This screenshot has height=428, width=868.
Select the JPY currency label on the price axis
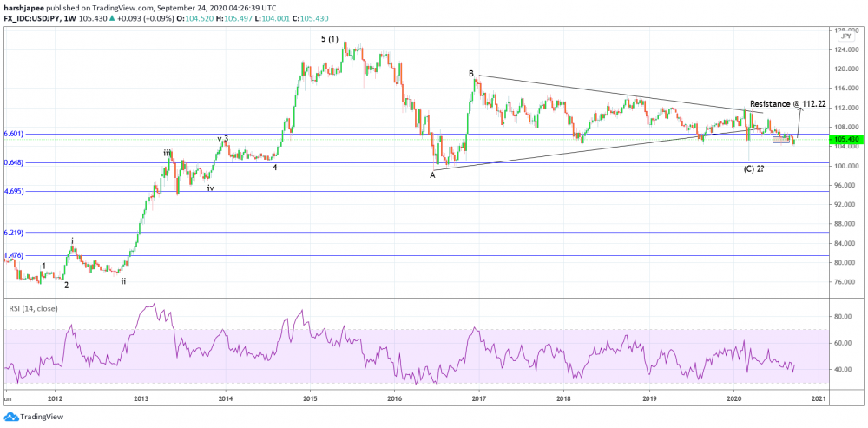point(845,36)
